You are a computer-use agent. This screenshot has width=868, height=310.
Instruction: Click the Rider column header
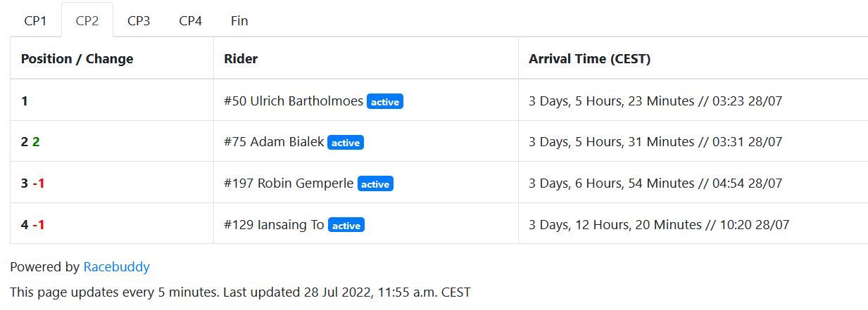(241, 59)
